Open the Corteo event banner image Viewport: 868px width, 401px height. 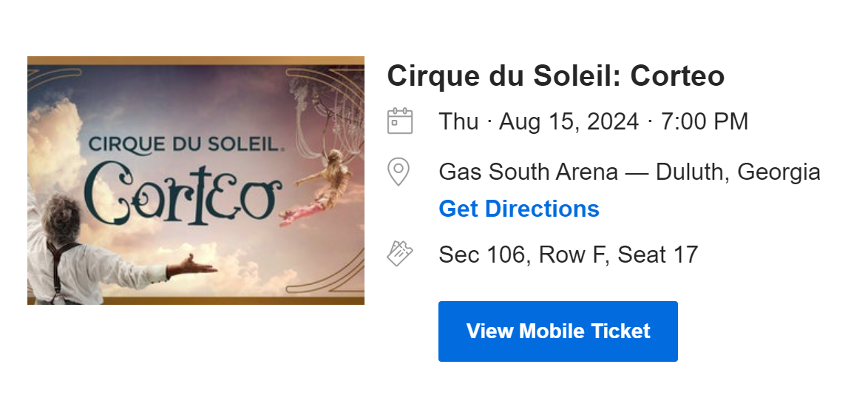pyautogui.click(x=196, y=181)
